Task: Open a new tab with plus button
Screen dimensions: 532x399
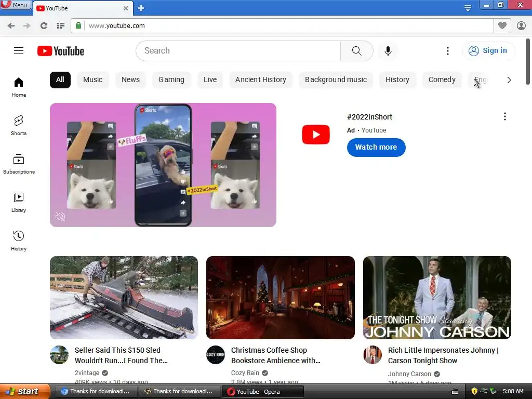Action: point(141,8)
